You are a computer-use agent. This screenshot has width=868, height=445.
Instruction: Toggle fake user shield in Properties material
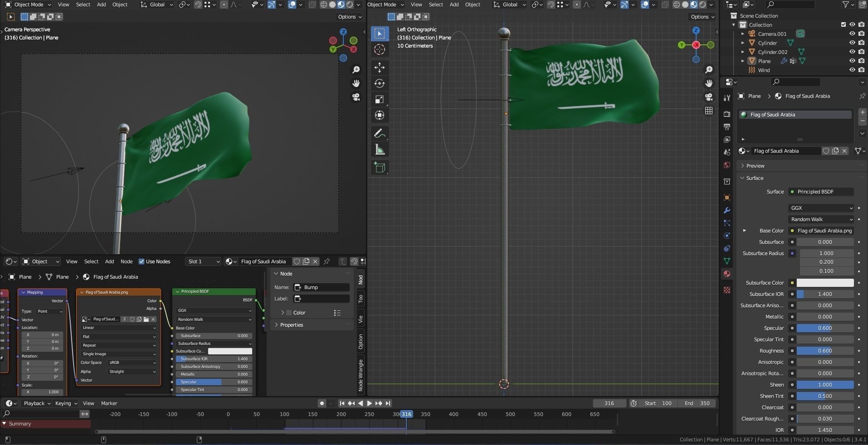point(826,151)
